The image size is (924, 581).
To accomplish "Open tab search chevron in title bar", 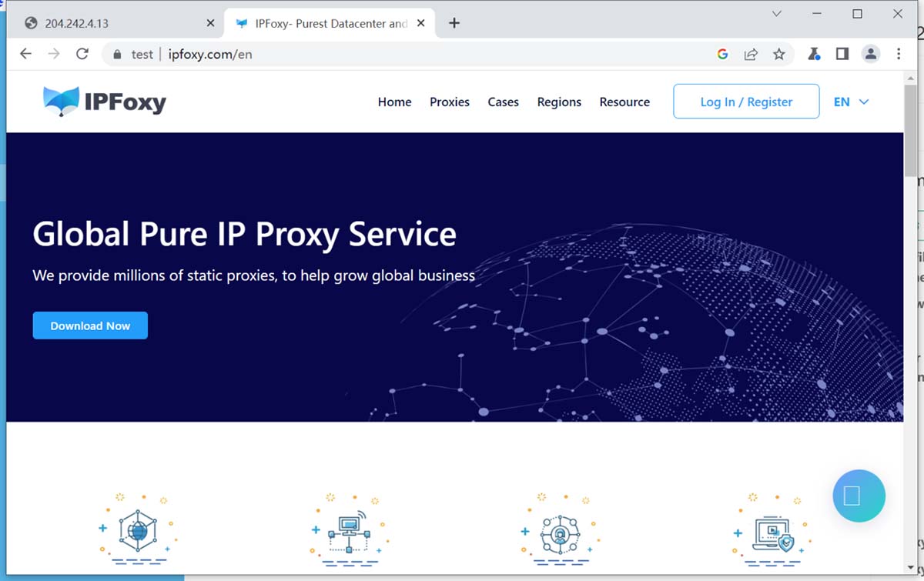I will (777, 14).
